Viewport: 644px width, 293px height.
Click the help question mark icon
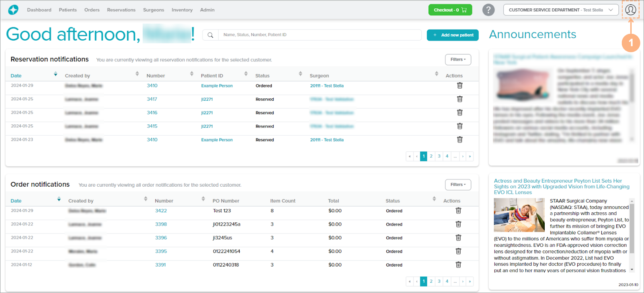488,10
